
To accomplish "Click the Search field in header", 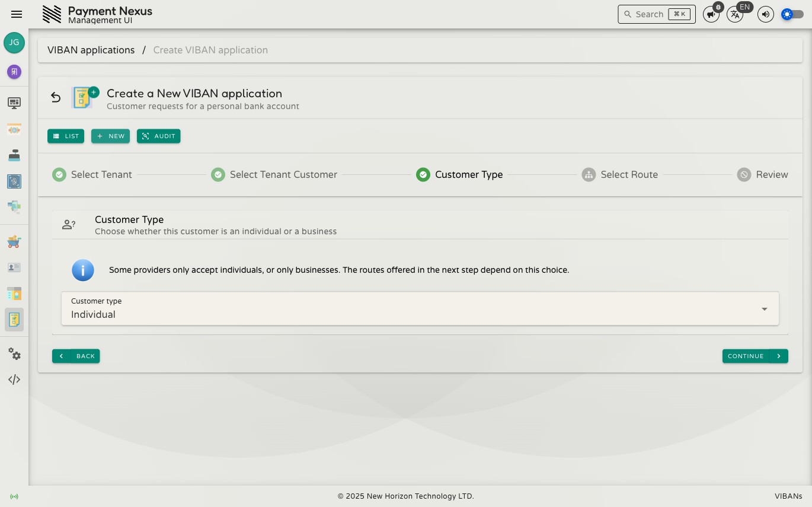I will (x=657, y=14).
